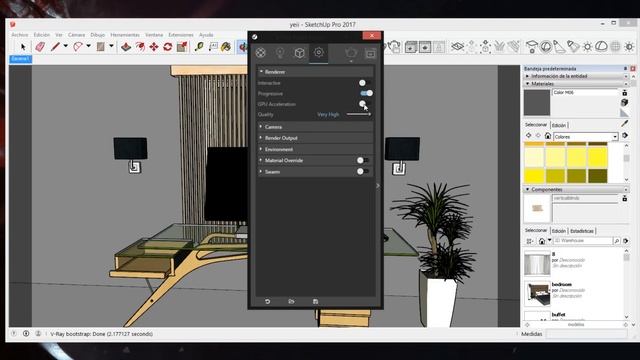This screenshot has height=360, width=640.
Task: Toggle the Swarm switch
Action: pyautogui.click(x=363, y=172)
